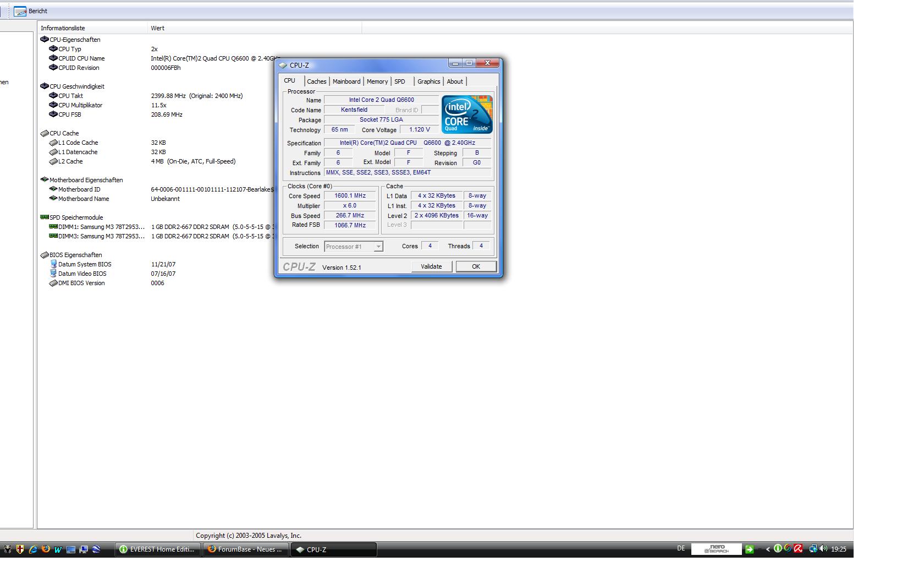924x578 pixels.
Task: Click the Multiplier value x 6.0
Action: click(350, 205)
